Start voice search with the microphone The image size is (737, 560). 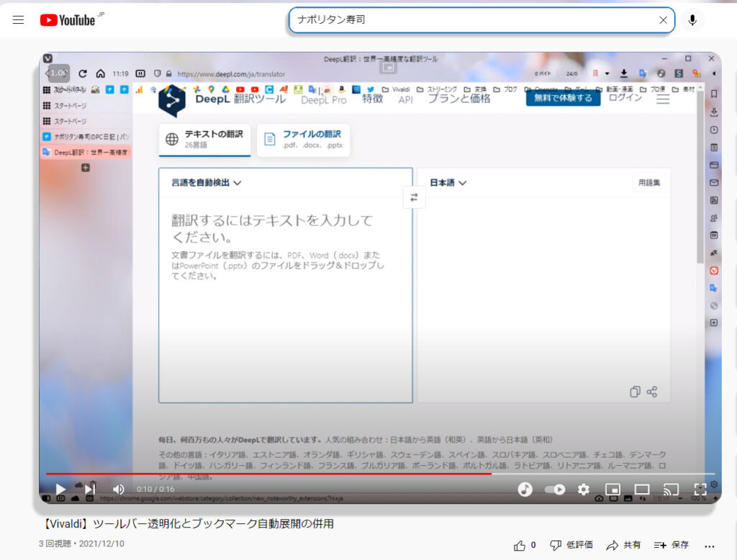tap(692, 19)
